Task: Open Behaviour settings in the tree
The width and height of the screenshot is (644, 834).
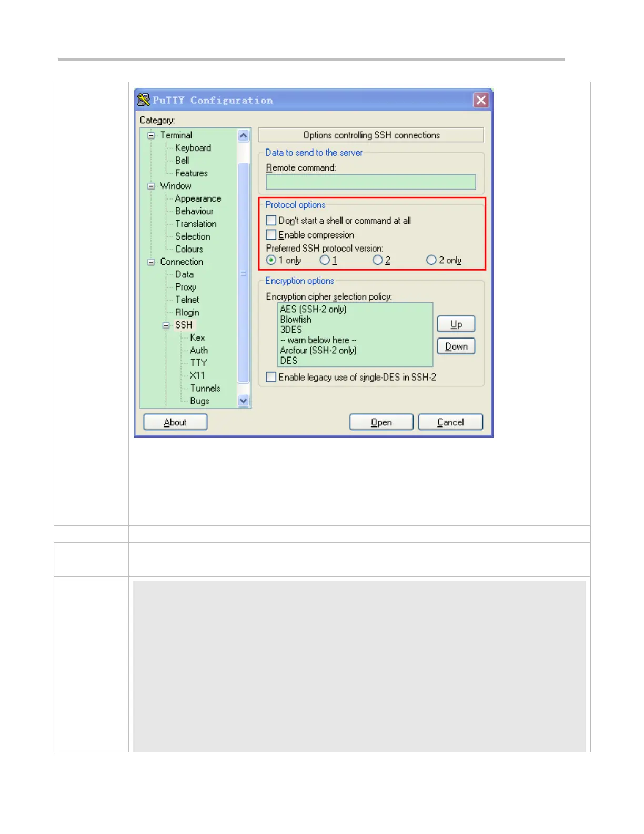Action: (x=194, y=211)
